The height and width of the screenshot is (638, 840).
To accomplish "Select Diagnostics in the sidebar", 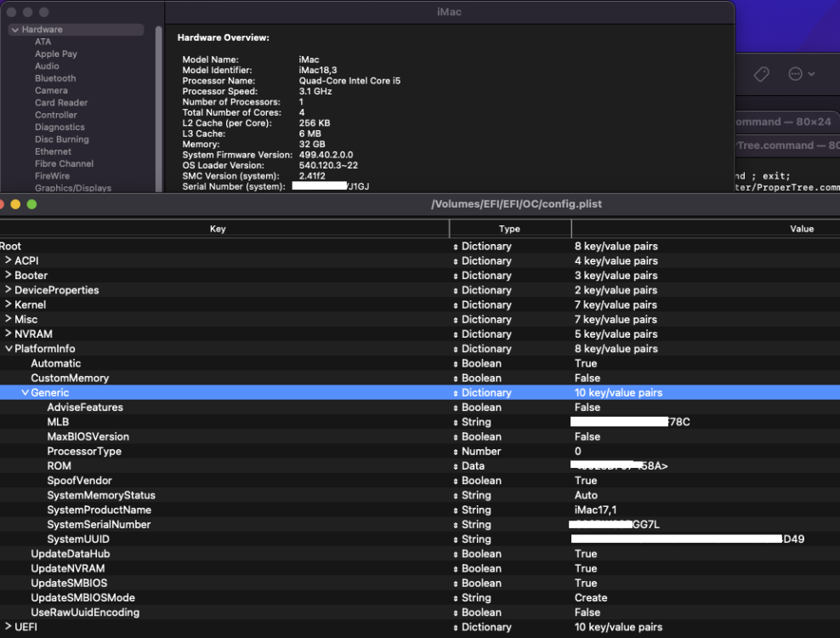I will 60,127.
